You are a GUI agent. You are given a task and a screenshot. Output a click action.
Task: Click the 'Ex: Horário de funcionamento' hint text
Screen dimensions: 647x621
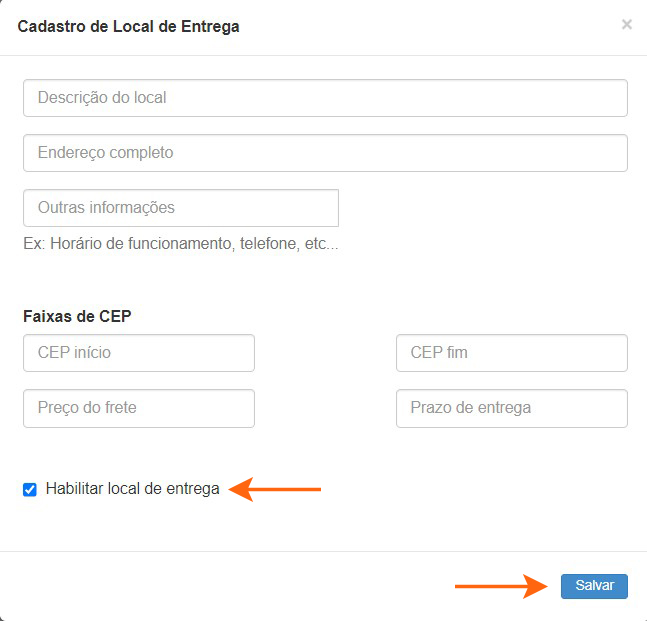click(x=181, y=243)
